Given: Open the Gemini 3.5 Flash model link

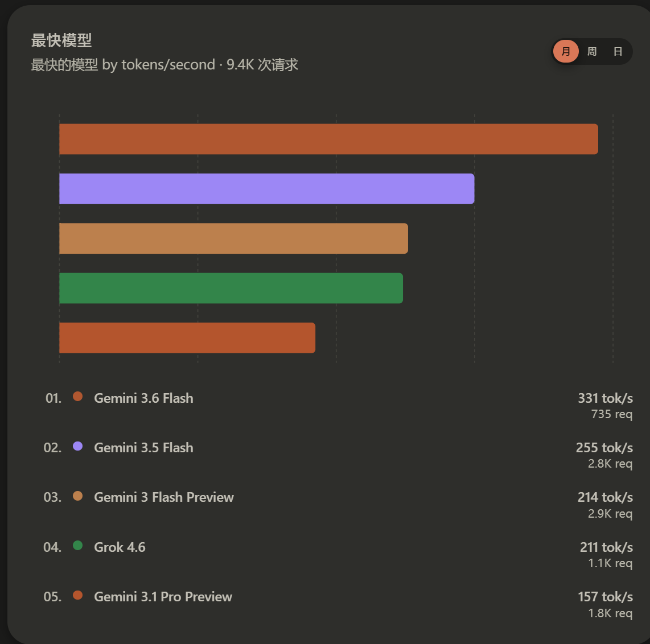Looking at the screenshot, I should [x=143, y=448].
